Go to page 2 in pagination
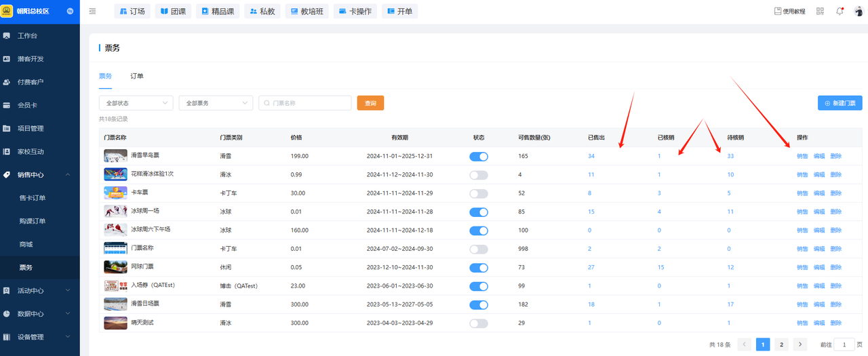Screen dimensions: 868x356 pyautogui.click(x=781, y=344)
